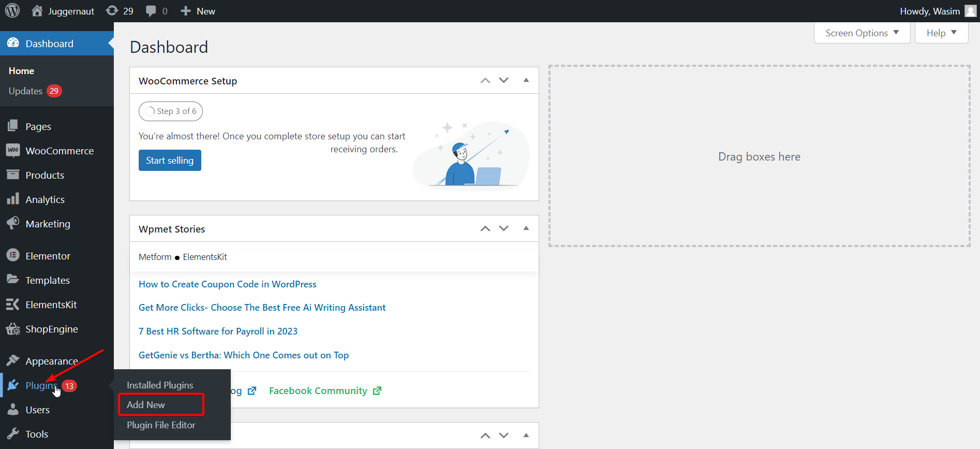Viewport: 980px width, 449px height.
Task: Move WooCommerce Setup box up
Action: pyautogui.click(x=485, y=80)
